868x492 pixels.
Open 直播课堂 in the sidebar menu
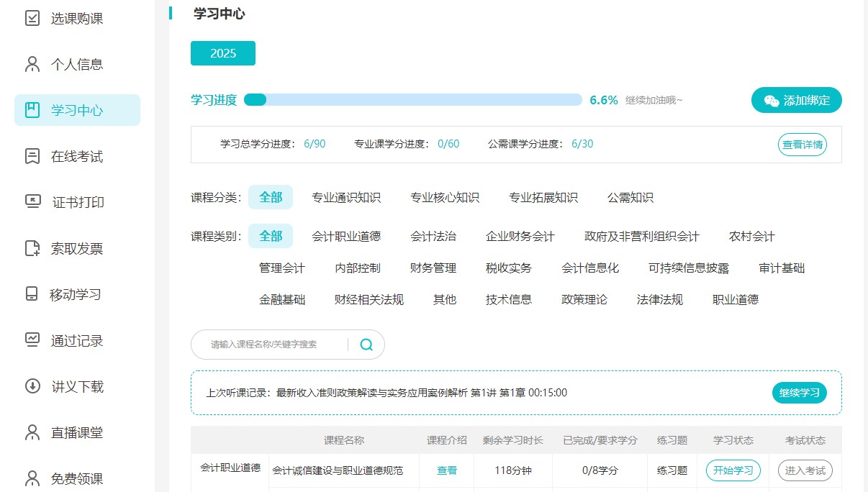pyautogui.click(x=77, y=432)
